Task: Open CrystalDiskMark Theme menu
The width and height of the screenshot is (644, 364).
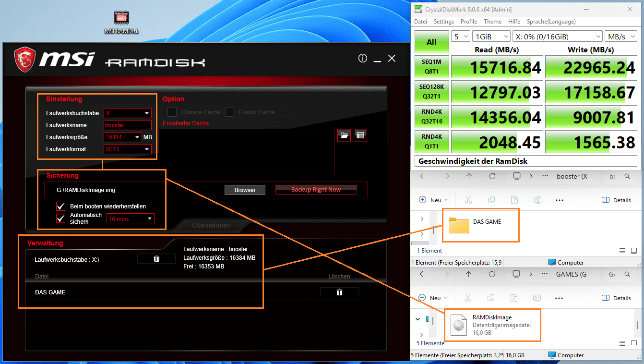Action: [492, 22]
